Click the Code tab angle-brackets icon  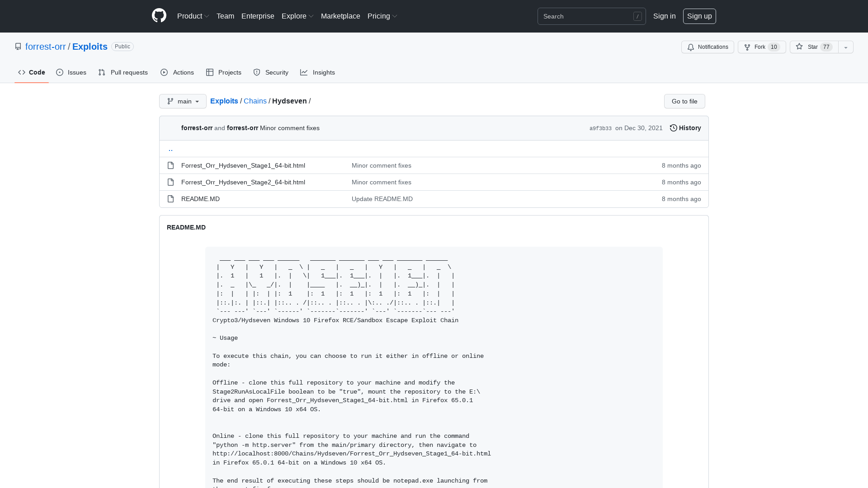tap(22, 72)
